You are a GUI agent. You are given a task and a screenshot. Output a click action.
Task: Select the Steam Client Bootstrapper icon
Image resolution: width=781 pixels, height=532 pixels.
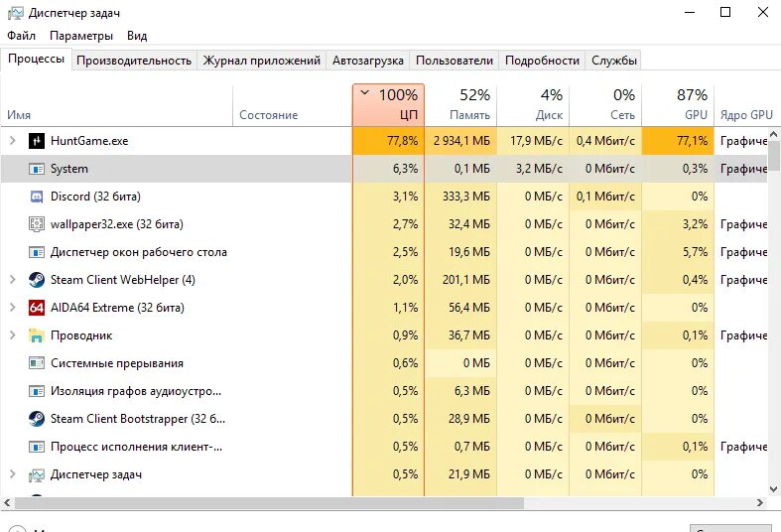coord(37,419)
